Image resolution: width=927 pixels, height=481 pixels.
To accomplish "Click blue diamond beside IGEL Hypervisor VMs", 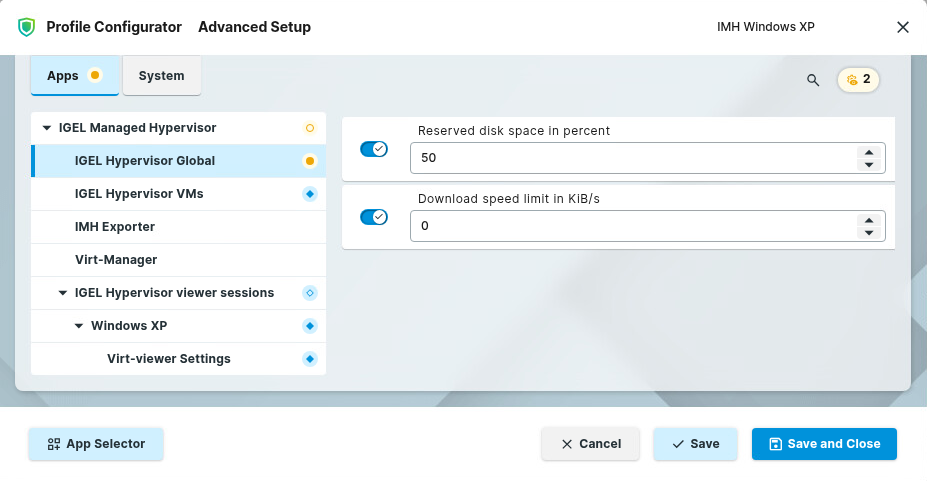I will [309, 194].
